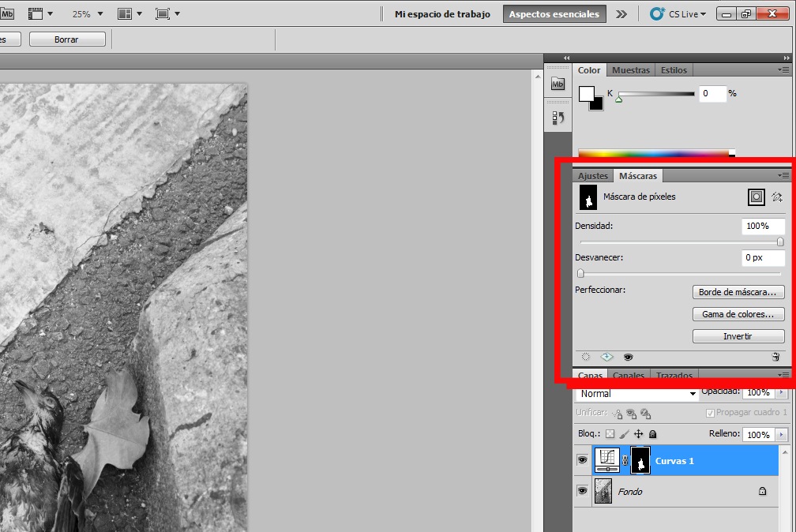
Task: Click the foreground color swatch
Action: click(585, 92)
